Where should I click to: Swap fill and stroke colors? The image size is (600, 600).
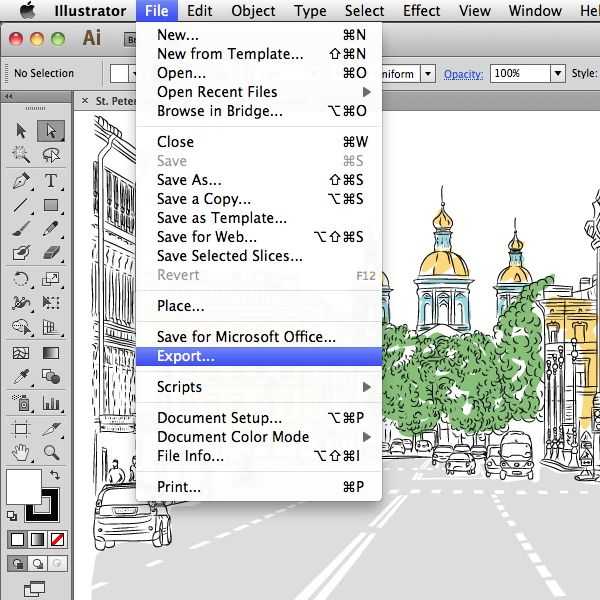click(55, 475)
